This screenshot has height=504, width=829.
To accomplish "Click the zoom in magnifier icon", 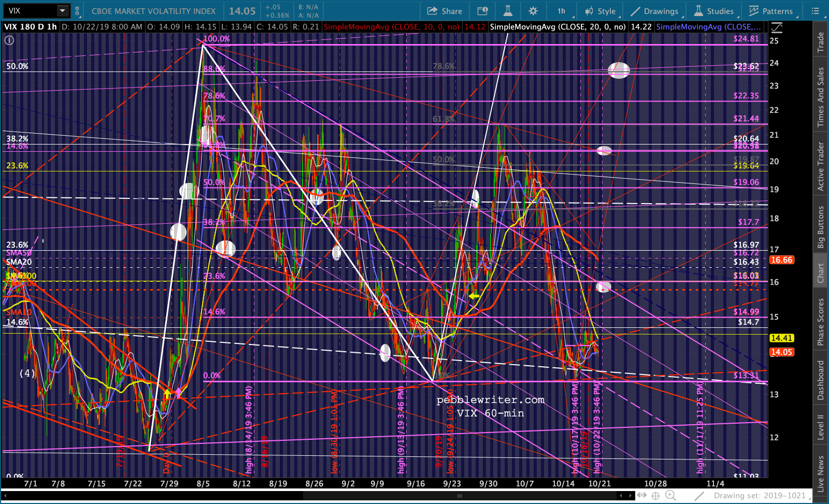I will click(x=670, y=496).
